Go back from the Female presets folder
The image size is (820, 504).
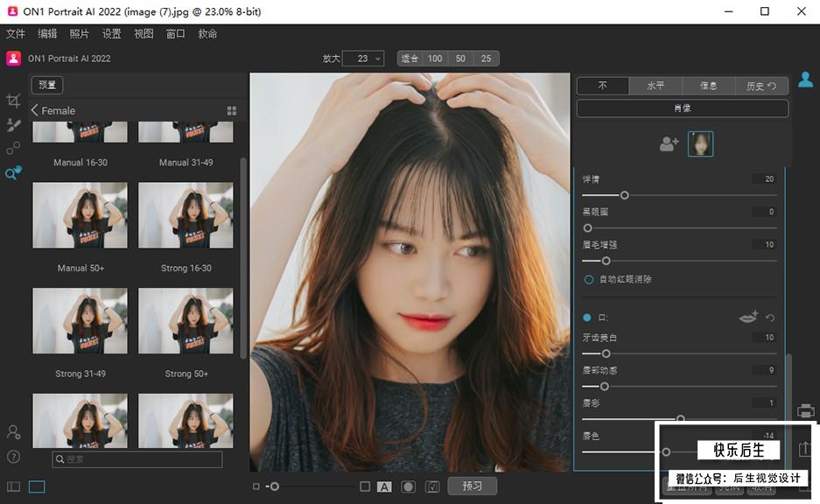[34, 110]
